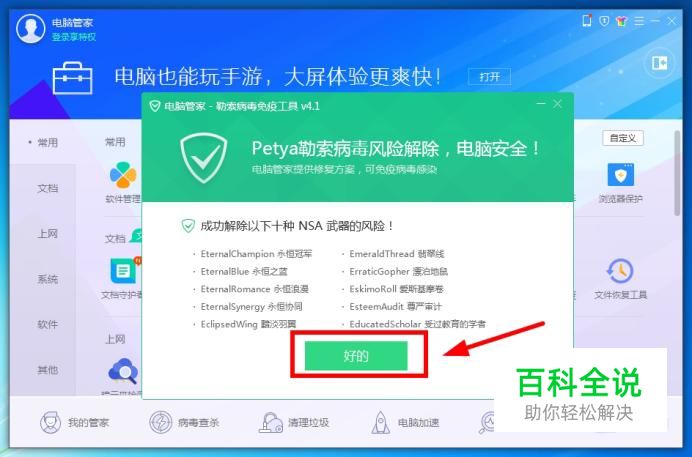
Task: Click the circular panel switch icon
Action: coord(660,63)
